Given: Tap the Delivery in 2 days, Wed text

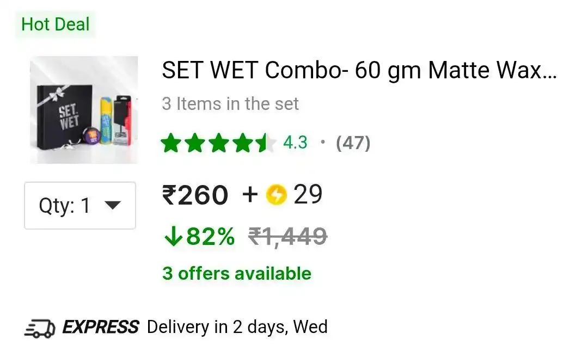Looking at the screenshot, I should (x=237, y=327).
